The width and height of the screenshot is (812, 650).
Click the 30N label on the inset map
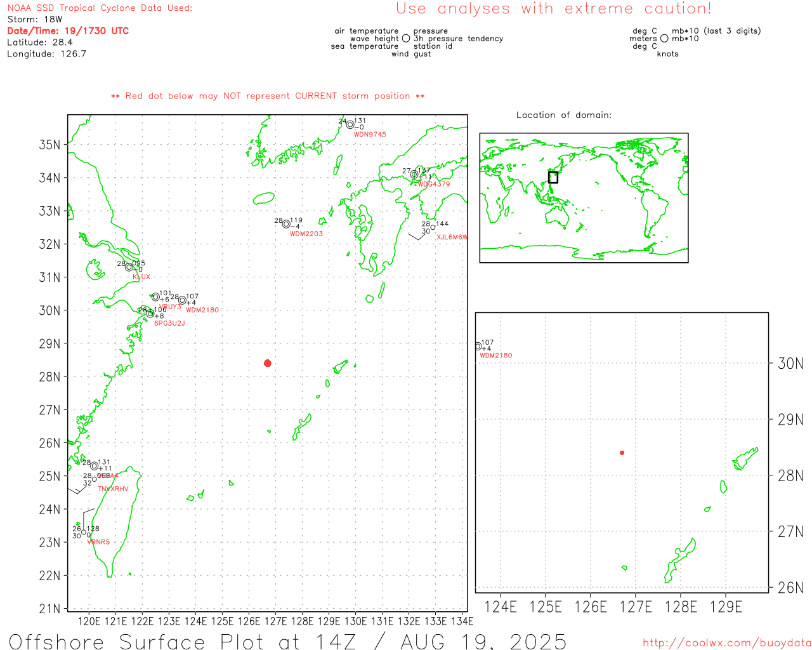pos(790,364)
